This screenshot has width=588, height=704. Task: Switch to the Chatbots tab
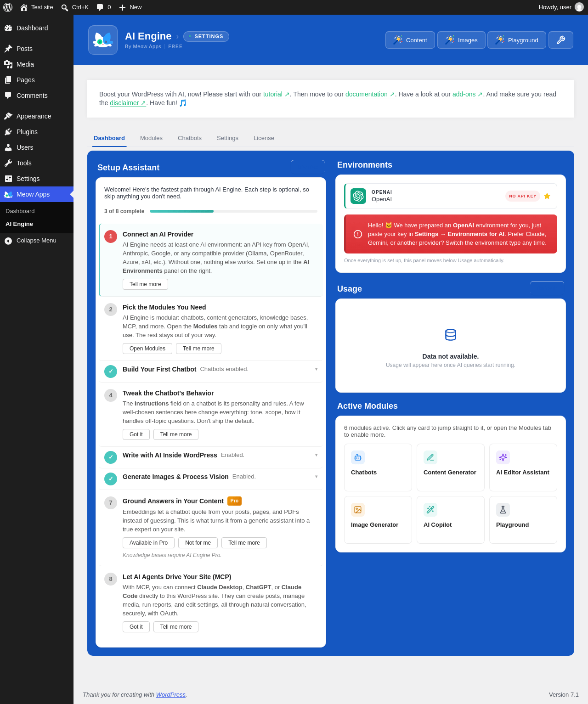[190, 138]
